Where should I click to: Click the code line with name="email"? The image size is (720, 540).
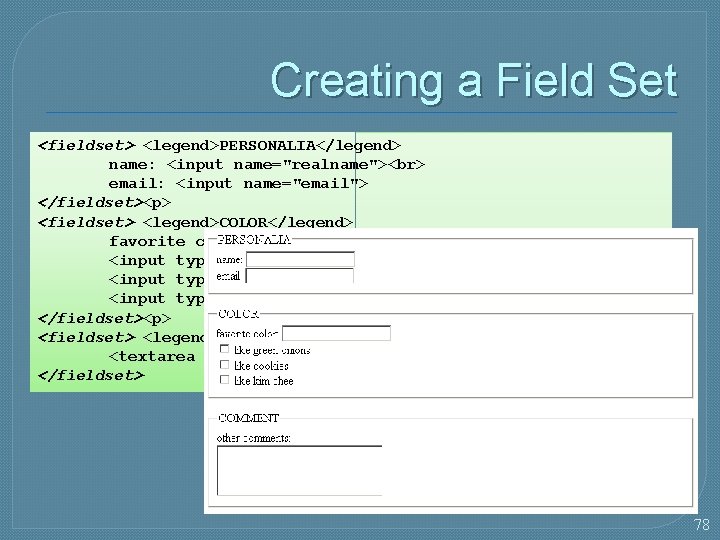238,184
